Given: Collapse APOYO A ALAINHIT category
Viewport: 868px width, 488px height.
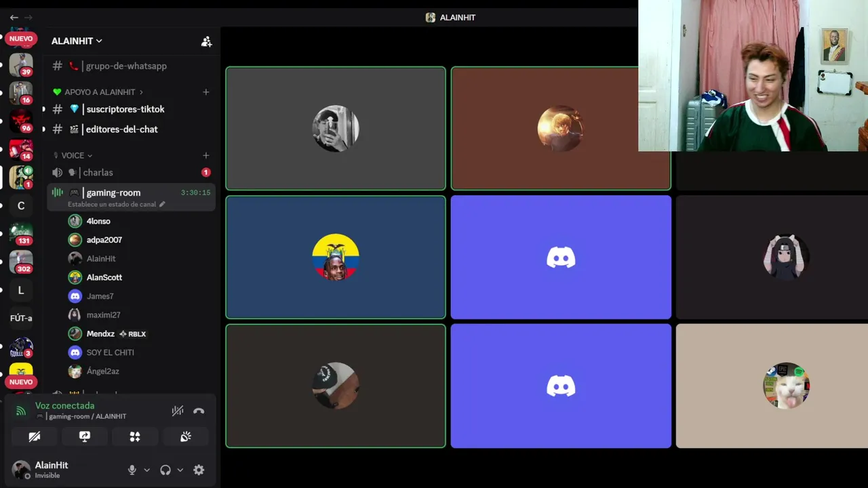Looking at the screenshot, I should pos(100,91).
